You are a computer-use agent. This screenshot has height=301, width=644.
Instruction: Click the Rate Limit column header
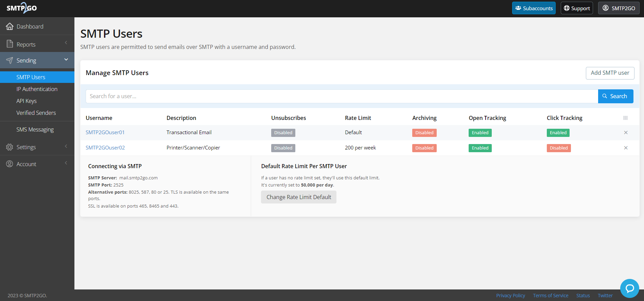[358, 118]
